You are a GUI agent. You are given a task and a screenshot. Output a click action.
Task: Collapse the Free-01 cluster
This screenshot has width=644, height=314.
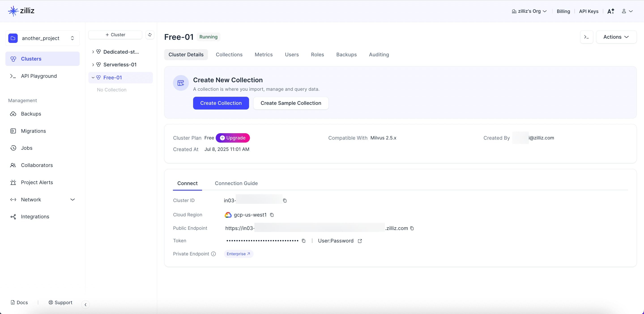93,78
